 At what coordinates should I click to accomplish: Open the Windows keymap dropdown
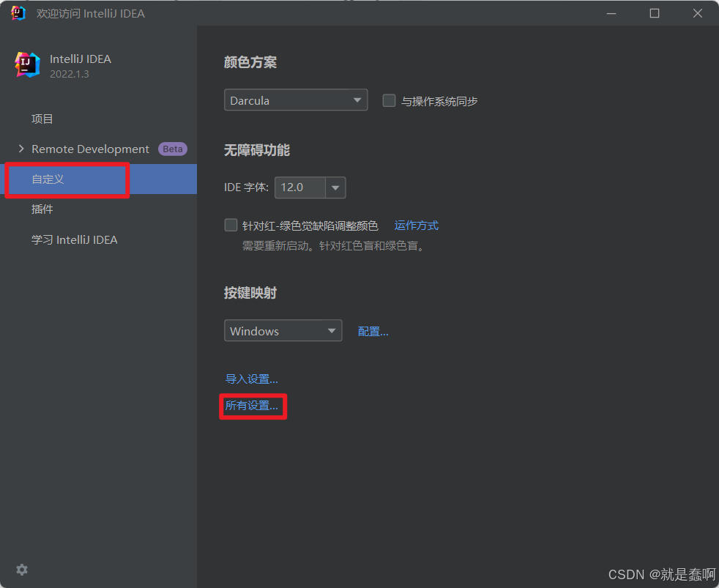coord(283,331)
